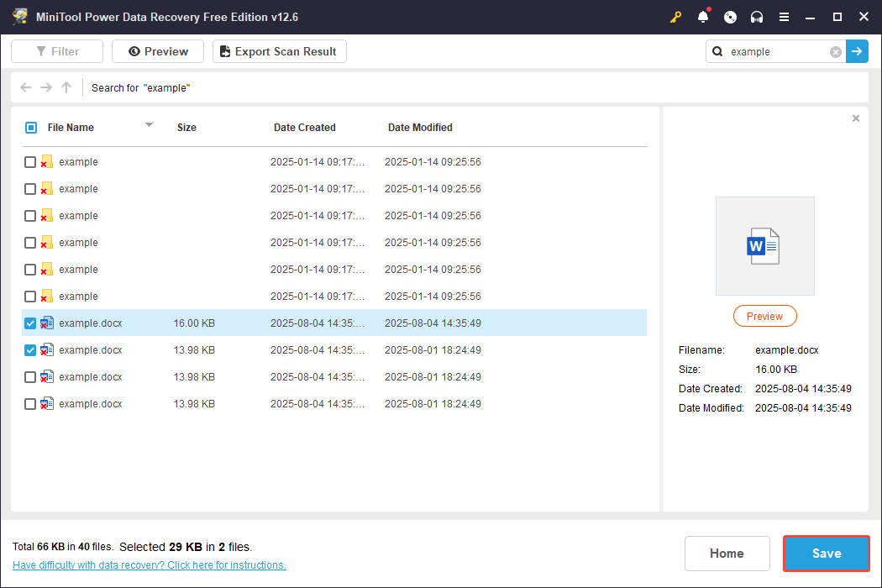Select the highlighted example.docx file name
Image resolution: width=882 pixels, height=588 pixels.
tap(91, 323)
